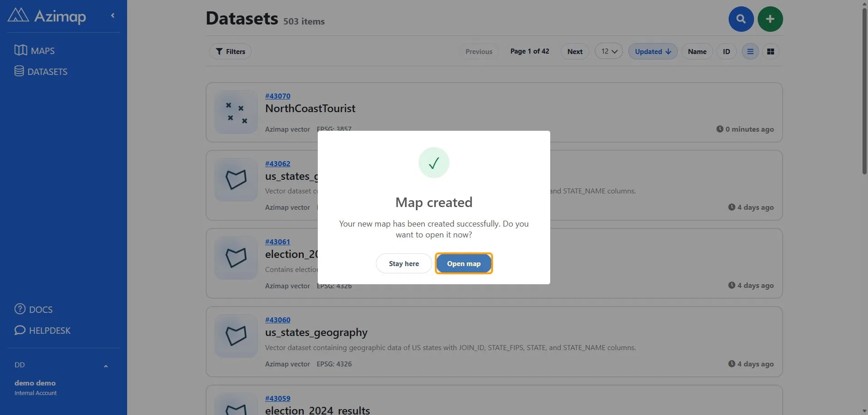Expand the DD account menu chevron
The height and width of the screenshot is (415, 868).
coord(106,366)
